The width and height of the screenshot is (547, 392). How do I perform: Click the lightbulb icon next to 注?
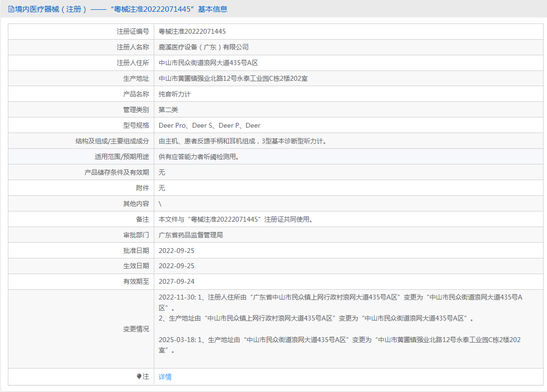[139, 376]
